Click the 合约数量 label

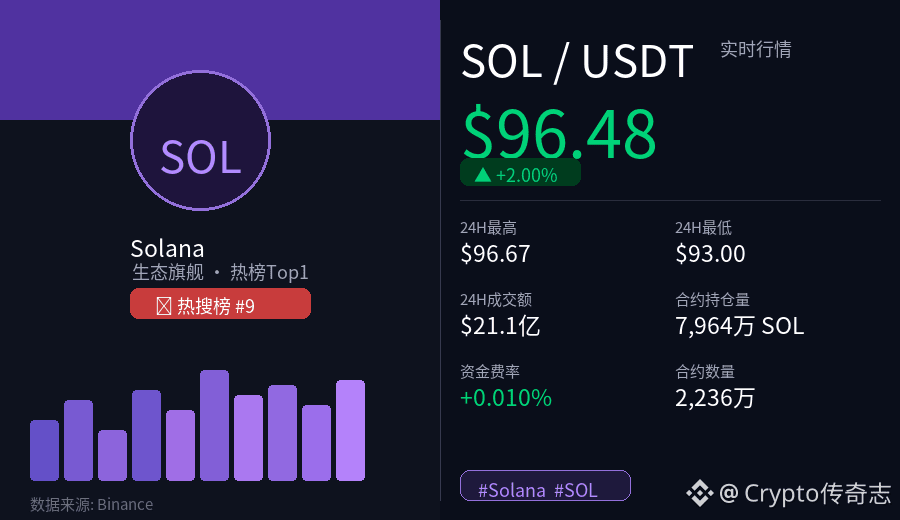pos(705,371)
